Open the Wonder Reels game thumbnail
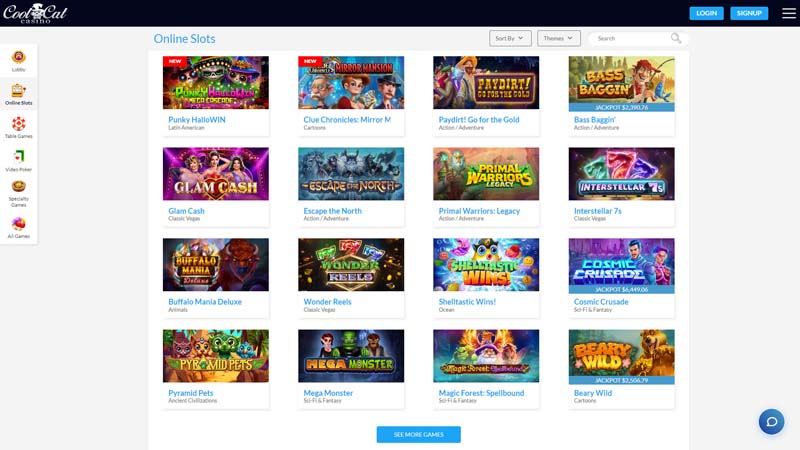Viewport: 800px width, 450px height. tap(351, 265)
